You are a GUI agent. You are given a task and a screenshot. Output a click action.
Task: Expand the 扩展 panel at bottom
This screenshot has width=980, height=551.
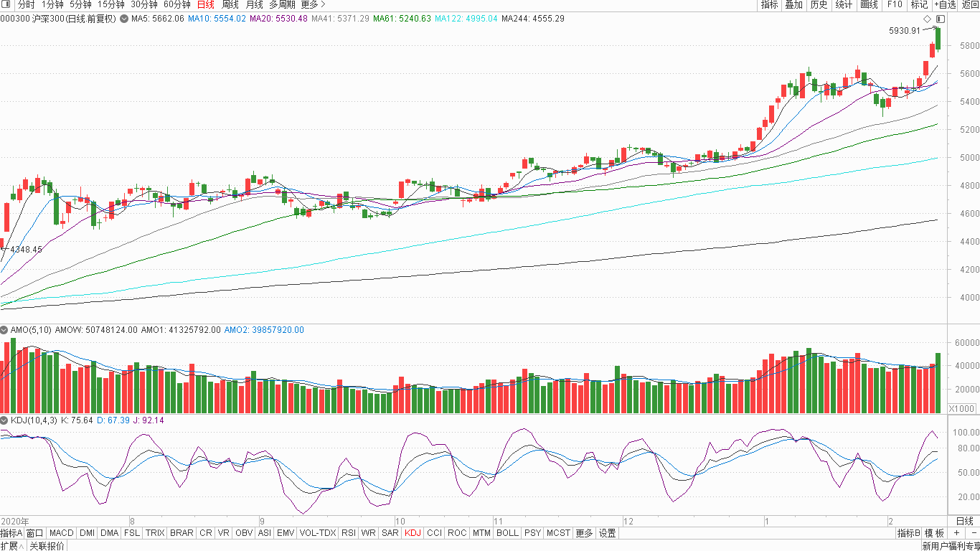coord(13,546)
